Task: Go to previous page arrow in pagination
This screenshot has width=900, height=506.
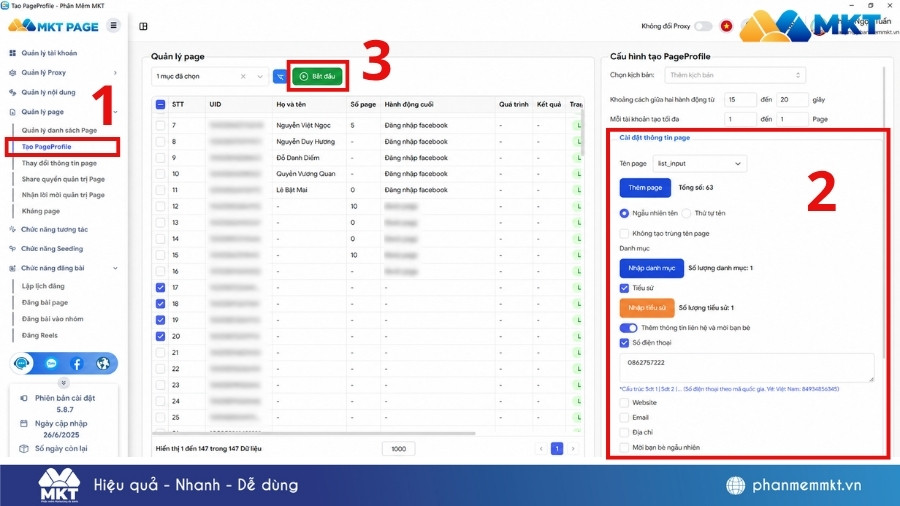Action: pyautogui.click(x=541, y=449)
